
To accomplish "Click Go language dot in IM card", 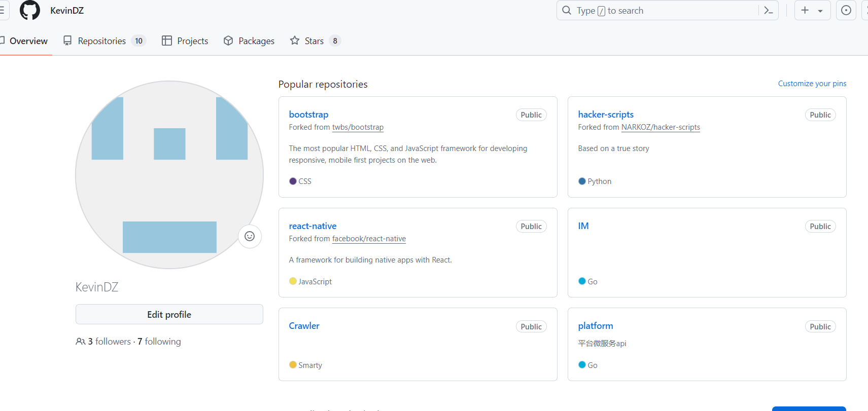I will coord(582,281).
